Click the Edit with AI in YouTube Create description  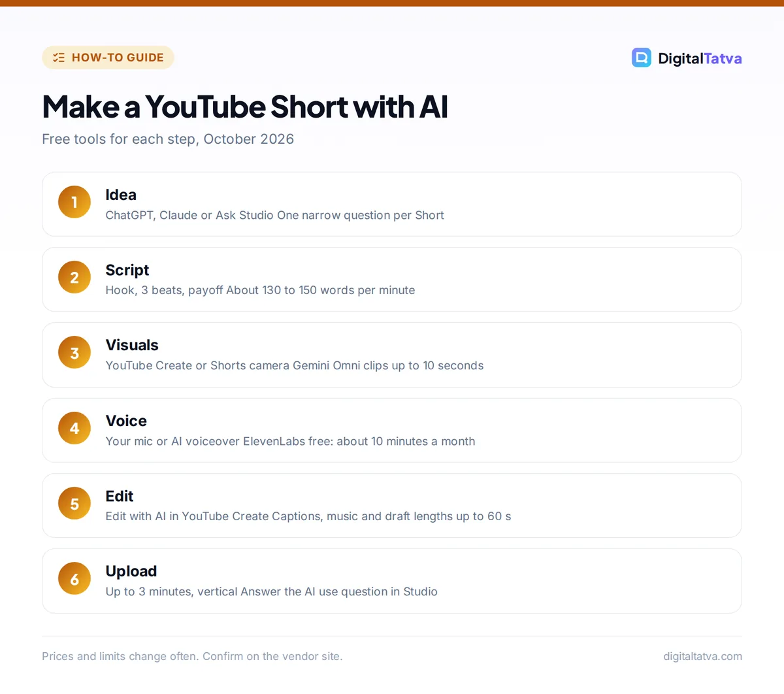(x=308, y=516)
